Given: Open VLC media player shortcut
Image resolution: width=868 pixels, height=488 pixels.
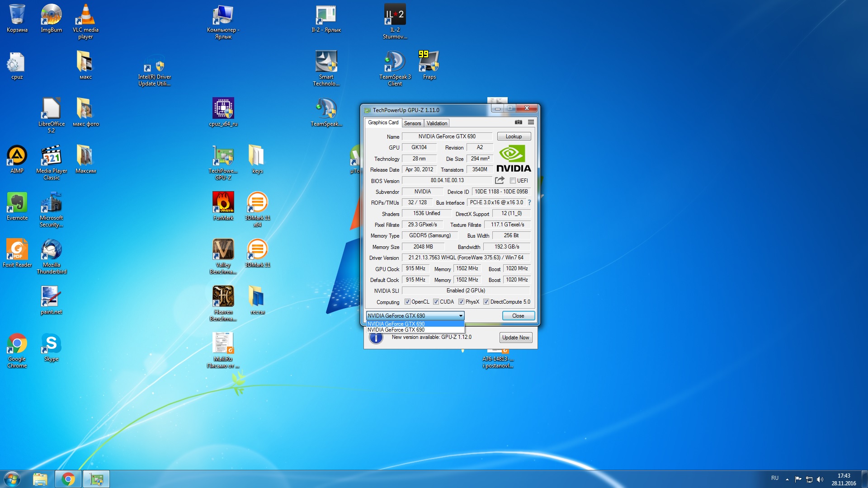Looking at the screenshot, I should [85, 21].
